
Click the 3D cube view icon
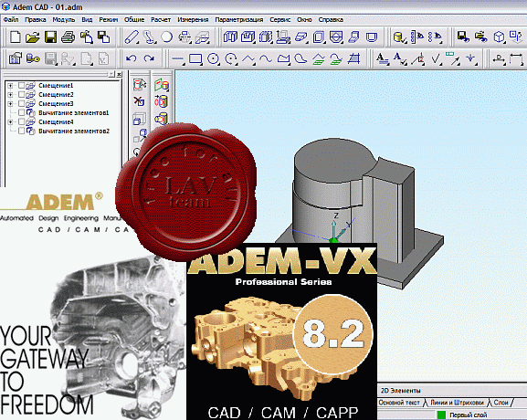tap(499, 37)
